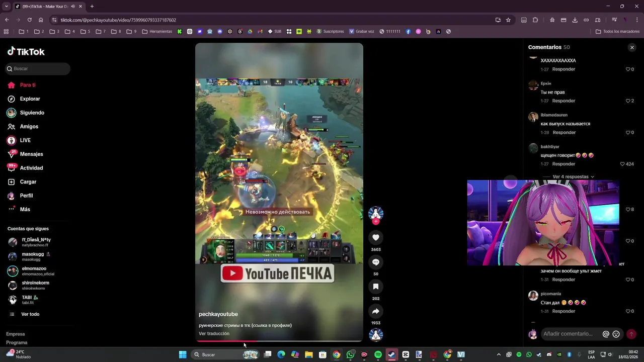Viewport: 644px width, 362px height.
Task: Open the weather widget 24°C Nublado
Action: coord(18,354)
